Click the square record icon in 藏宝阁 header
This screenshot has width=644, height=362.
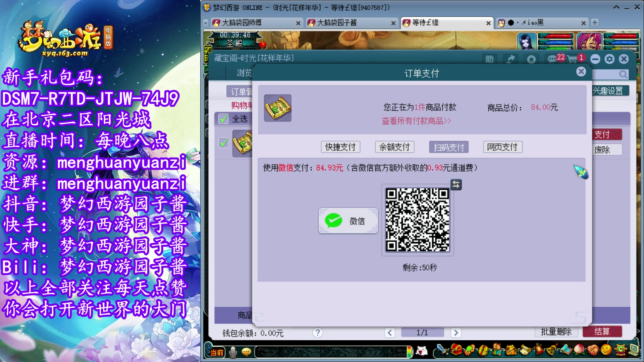click(x=531, y=59)
